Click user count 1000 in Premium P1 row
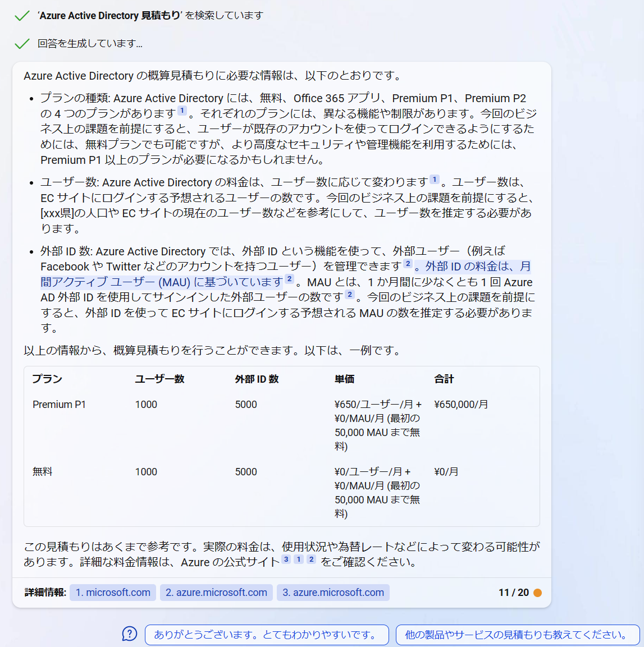Screen dimensions: 644x647 [x=146, y=405]
